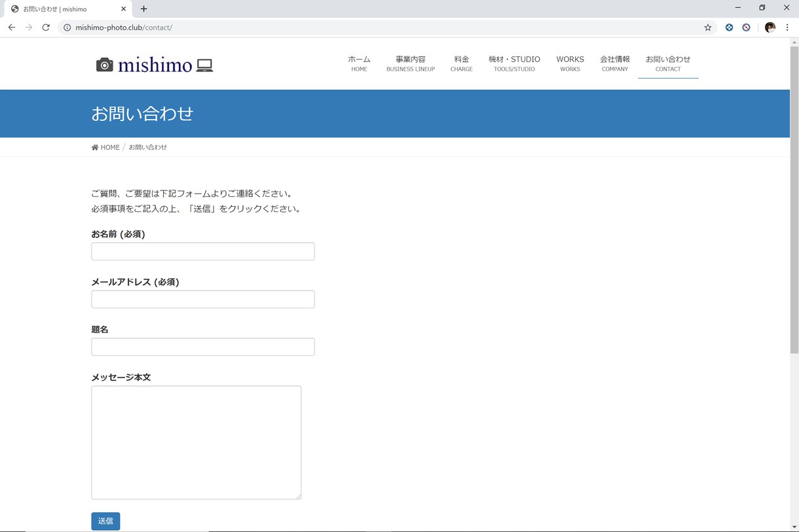Submit the form with 送信 button
Viewport: 799px width, 532px height.
click(105, 521)
